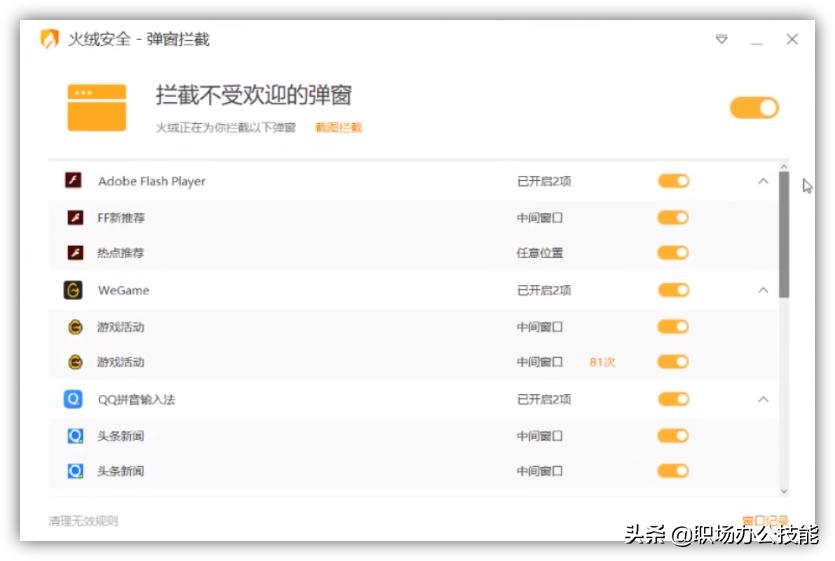Click 已开启2项 in the WeGame row
The height and width of the screenshot is (561, 835).
pos(544,290)
